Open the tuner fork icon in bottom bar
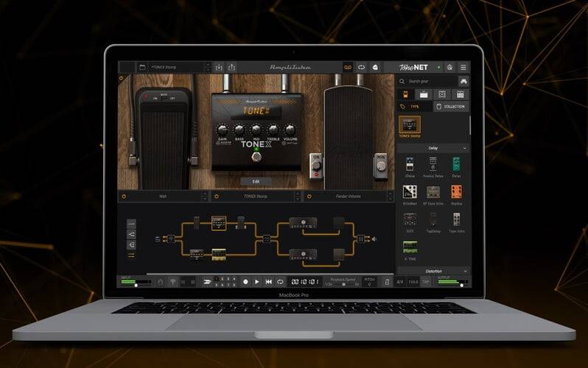Viewport: 588px width, 368px height. click(x=172, y=282)
